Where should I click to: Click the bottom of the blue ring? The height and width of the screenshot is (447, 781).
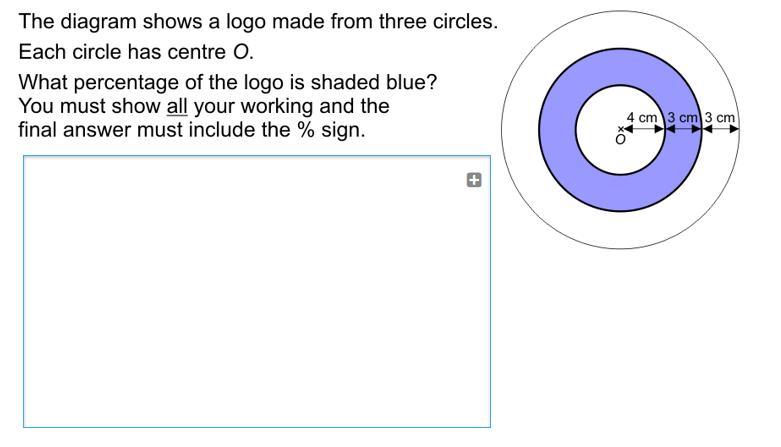[x=621, y=193]
